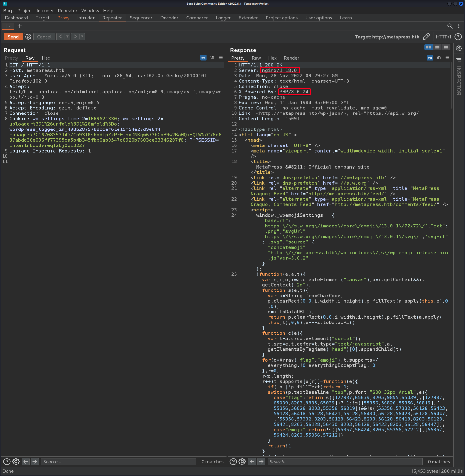Toggle non-printable characters in Request panel

pyautogui.click(x=212, y=58)
